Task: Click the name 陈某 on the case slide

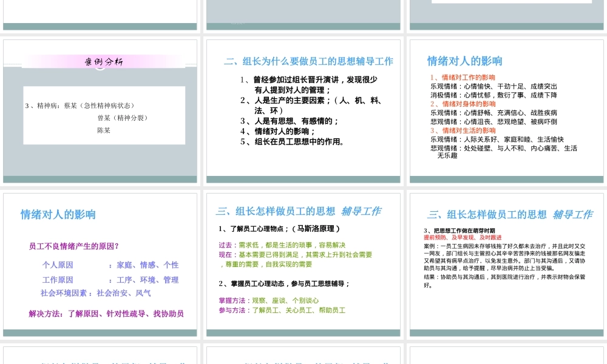Action: coord(104,130)
